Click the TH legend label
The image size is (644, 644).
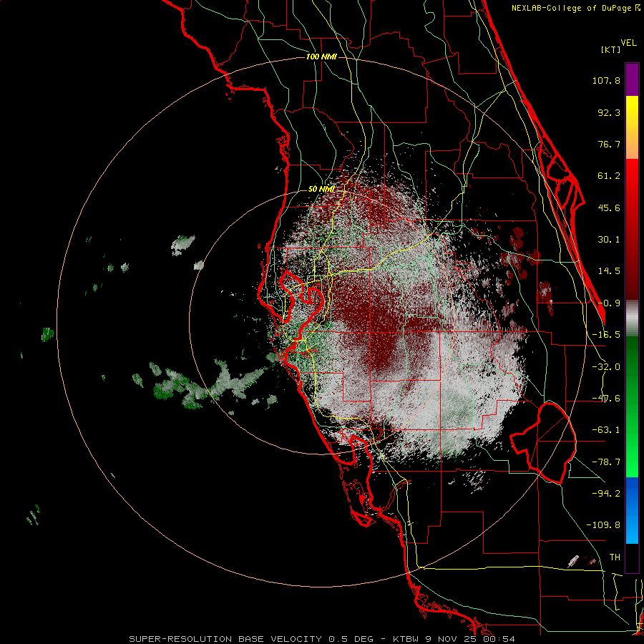tap(615, 557)
